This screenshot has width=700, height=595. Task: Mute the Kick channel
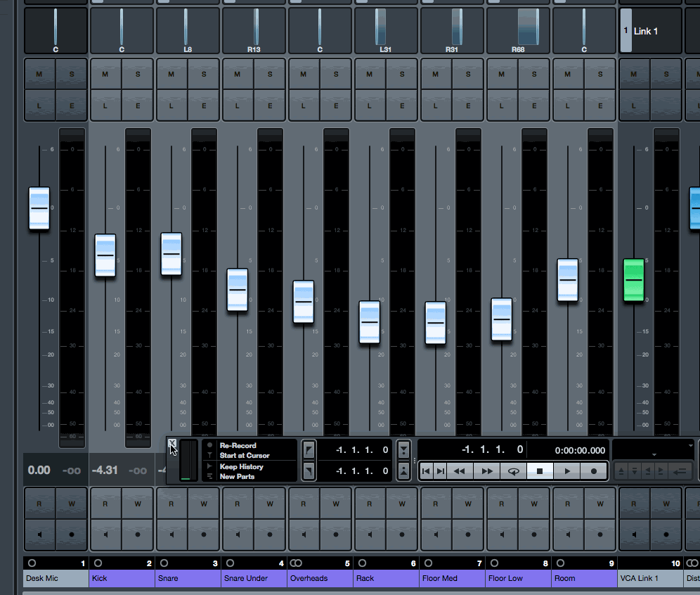click(x=105, y=75)
